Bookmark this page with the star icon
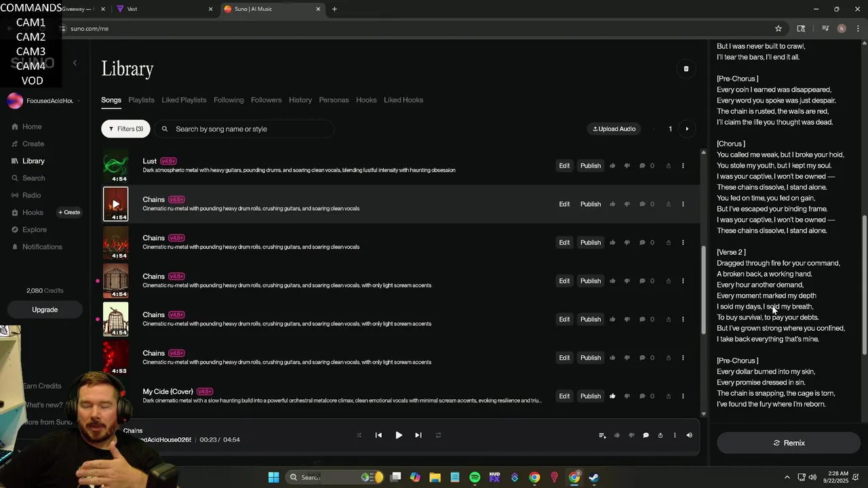Viewport: 868px width, 488px height. (778, 28)
